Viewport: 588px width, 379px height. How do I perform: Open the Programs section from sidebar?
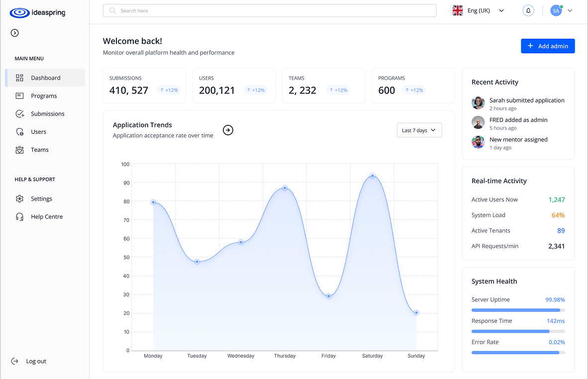[x=19, y=95]
